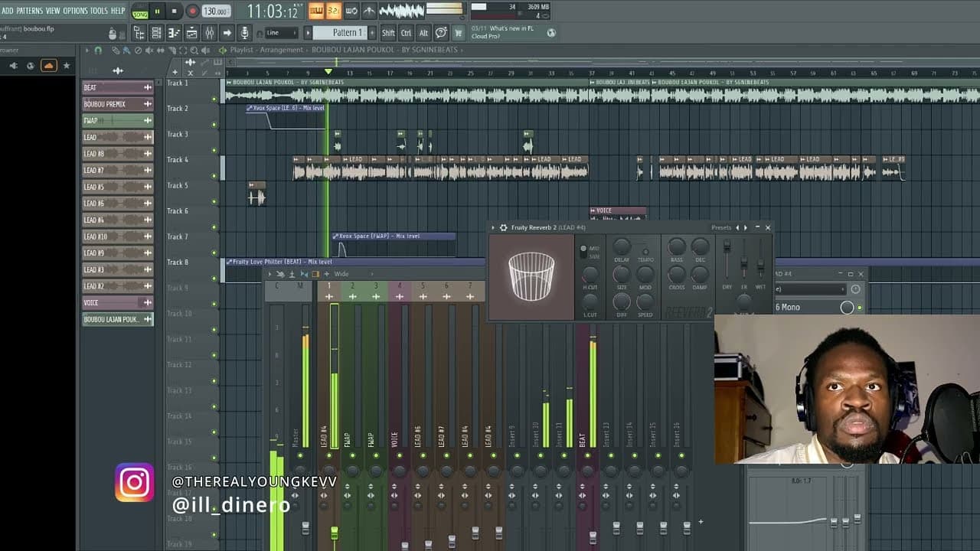Viewport: 980px width, 551px height.
Task: Select the BEAT clip in the picker
Action: tap(117, 87)
